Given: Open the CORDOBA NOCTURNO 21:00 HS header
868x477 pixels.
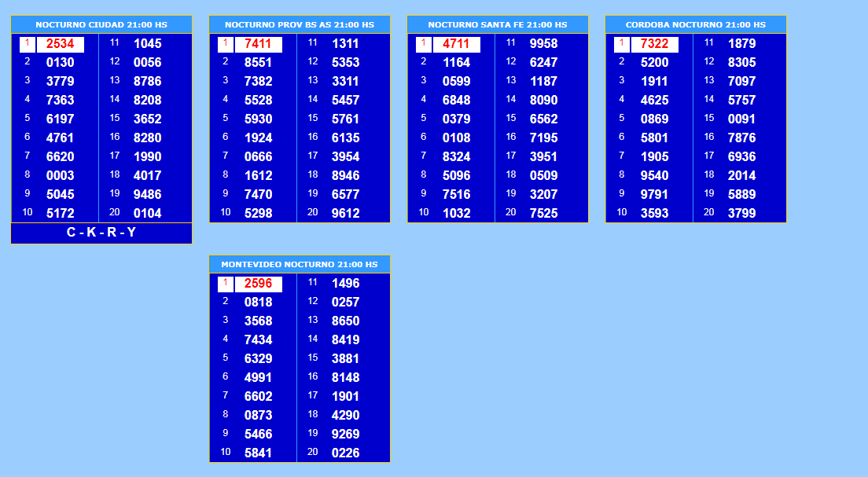Looking at the screenshot, I should tap(696, 25).
